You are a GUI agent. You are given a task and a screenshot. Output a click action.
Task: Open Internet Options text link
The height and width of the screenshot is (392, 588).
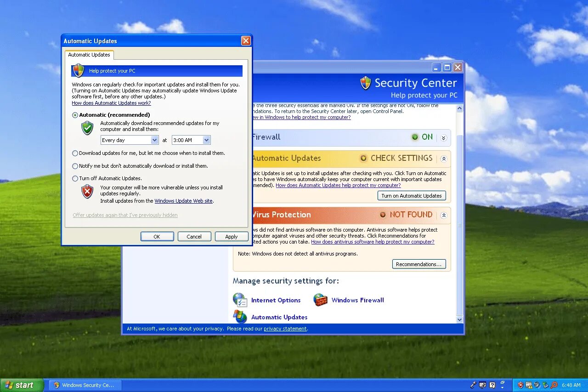[276, 300]
